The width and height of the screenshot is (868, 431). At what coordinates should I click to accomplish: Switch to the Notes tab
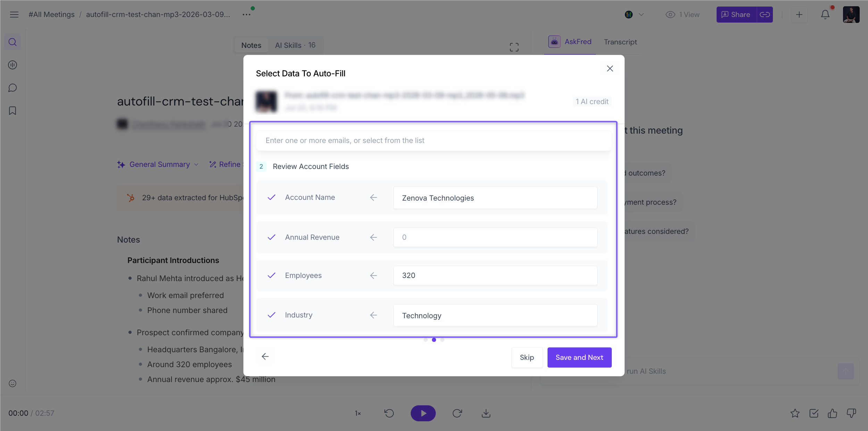coord(251,45)
